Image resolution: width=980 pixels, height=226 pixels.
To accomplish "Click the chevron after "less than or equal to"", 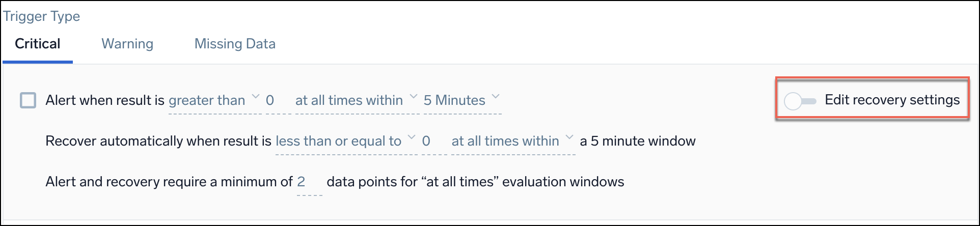I will tap(412, 137).
